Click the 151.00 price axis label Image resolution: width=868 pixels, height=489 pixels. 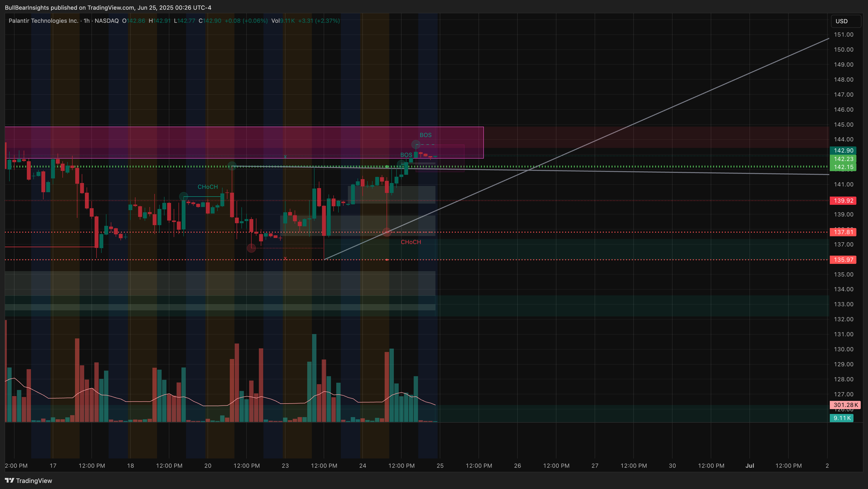coord(843,35)
